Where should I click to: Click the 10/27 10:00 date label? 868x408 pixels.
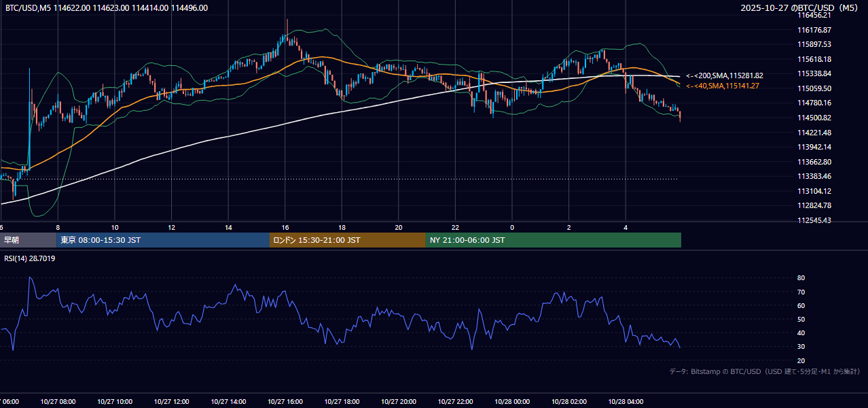point(115,402)
